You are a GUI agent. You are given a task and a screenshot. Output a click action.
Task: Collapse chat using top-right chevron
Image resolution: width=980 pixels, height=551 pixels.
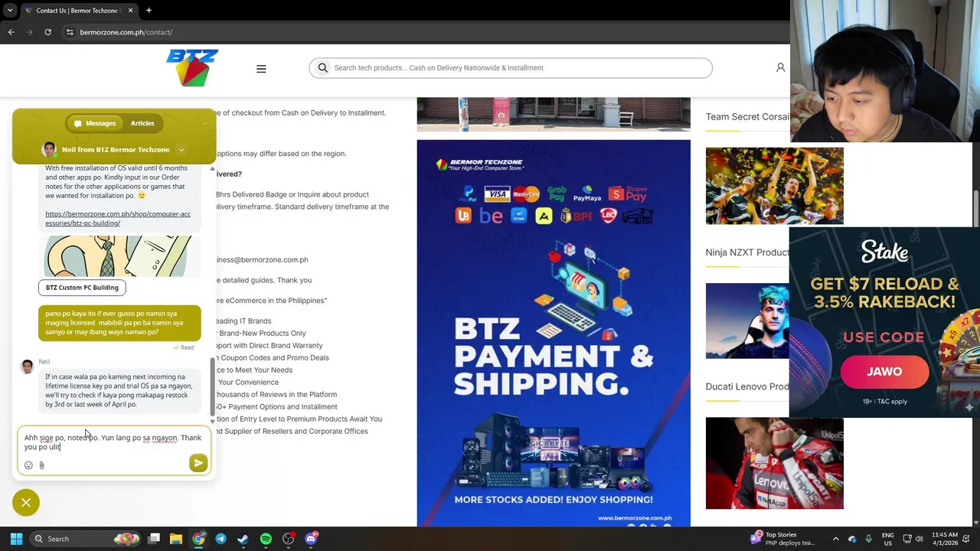pos(204,123)
